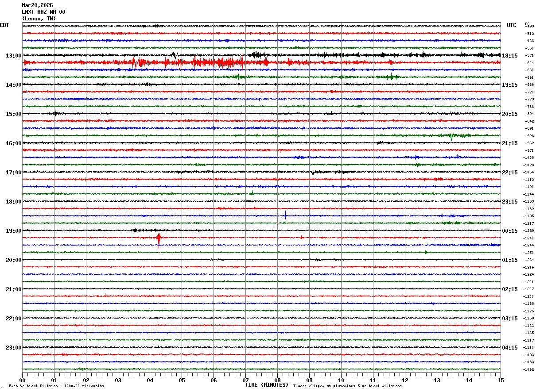Click the '19:15' UTC time label

point(510,85)
